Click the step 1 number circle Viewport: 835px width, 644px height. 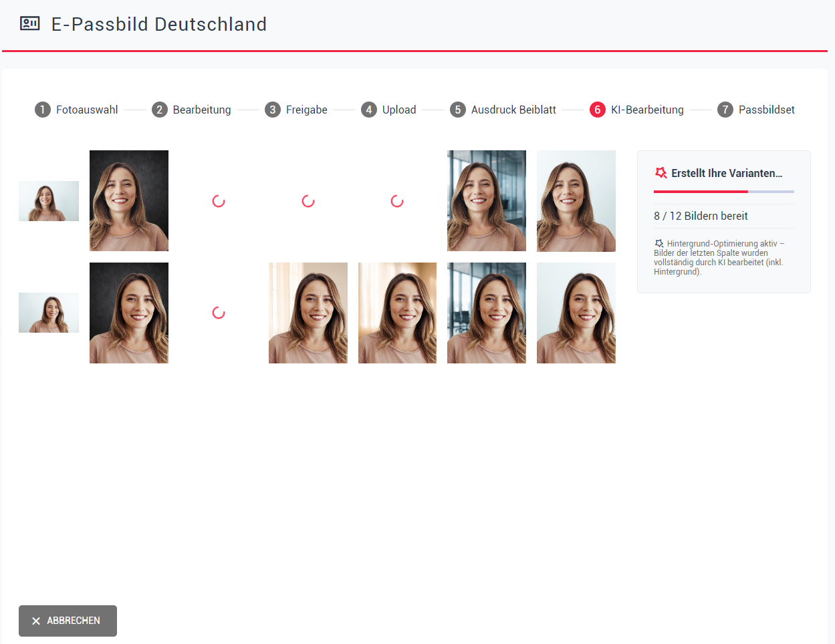tap(43, 110)
